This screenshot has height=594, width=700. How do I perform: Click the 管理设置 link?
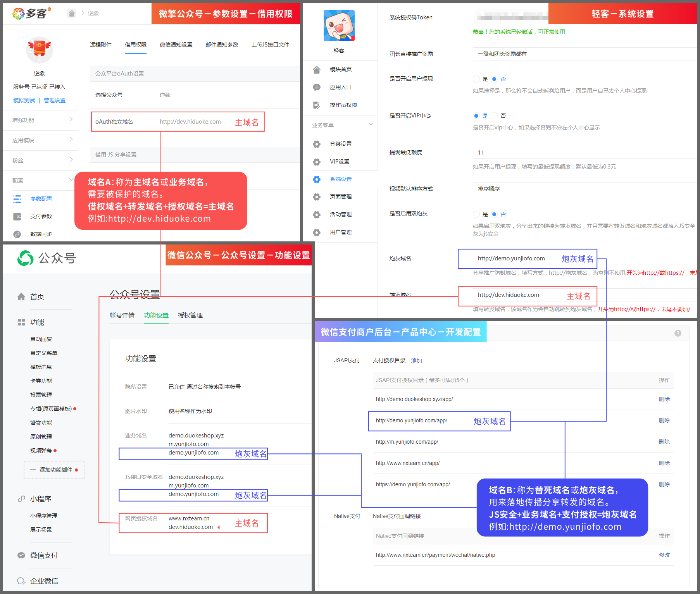click(x=55, y=100)
